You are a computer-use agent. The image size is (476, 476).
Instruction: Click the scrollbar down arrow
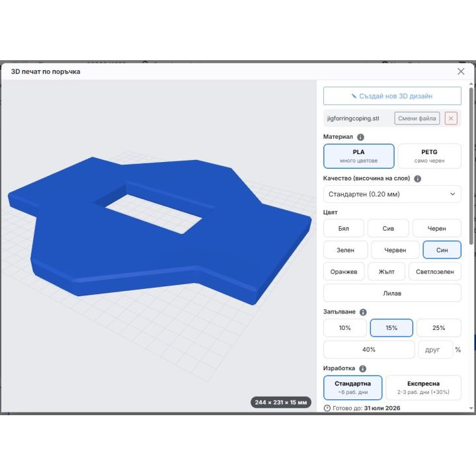pos(471,409)
